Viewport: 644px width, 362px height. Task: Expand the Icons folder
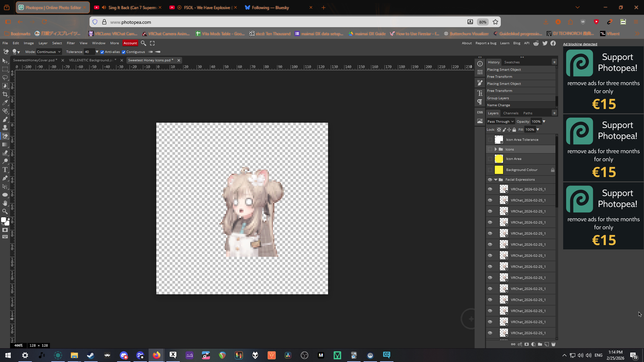point(496,149)
